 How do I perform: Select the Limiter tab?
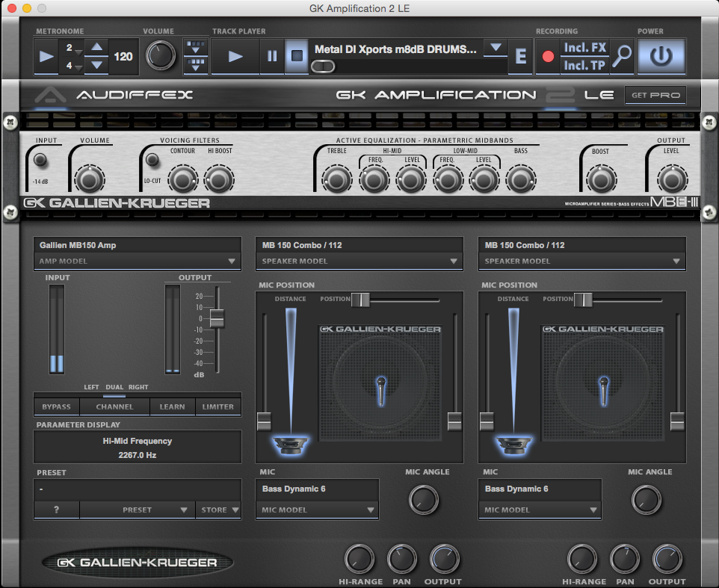(218, 406)
